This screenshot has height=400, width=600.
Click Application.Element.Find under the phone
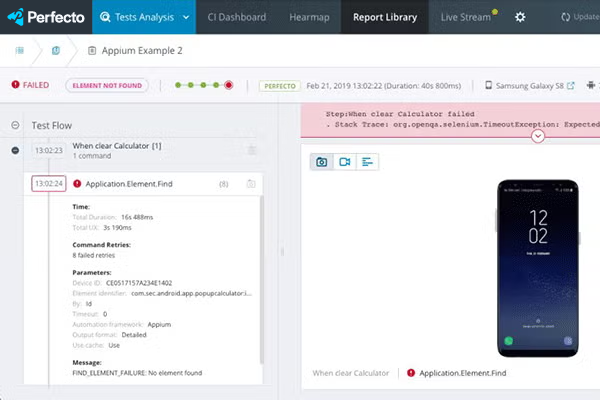click(462, 373)
